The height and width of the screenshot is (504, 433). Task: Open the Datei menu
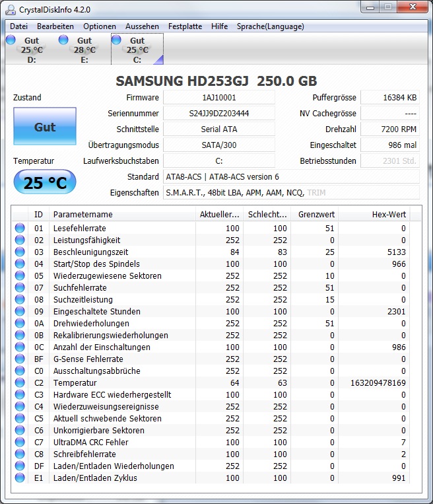(18, 26)
